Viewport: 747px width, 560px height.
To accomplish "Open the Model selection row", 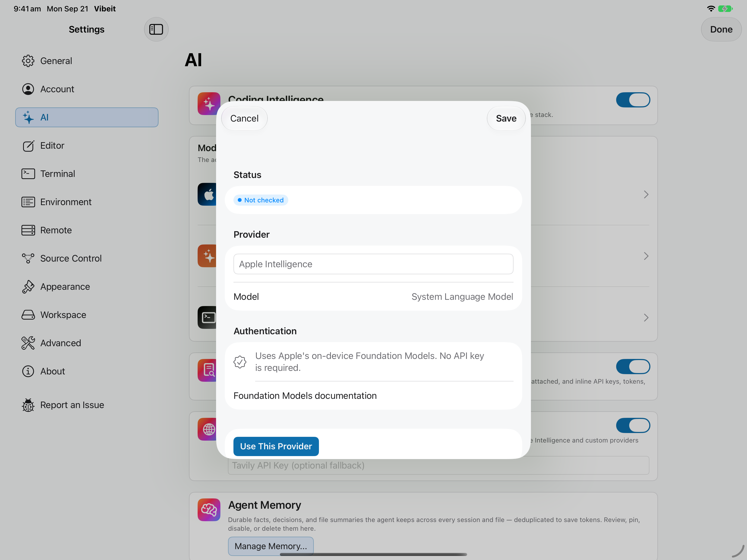I will coord(373,297).
